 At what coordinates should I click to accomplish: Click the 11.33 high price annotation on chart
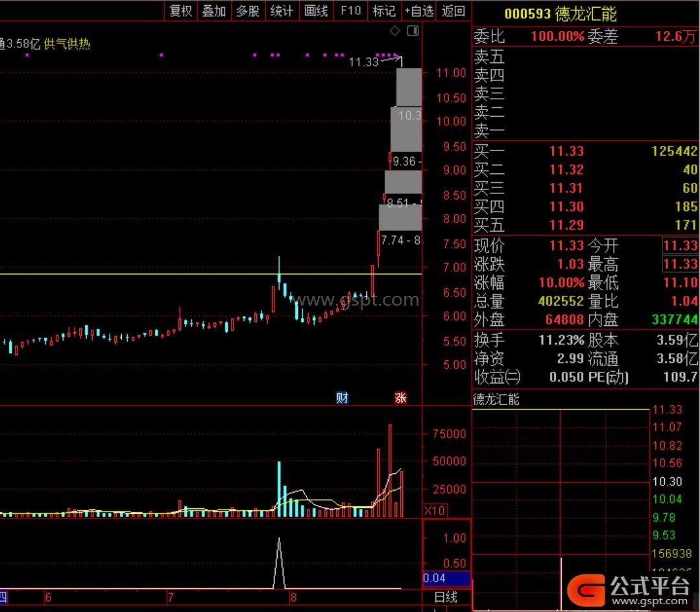coord(363,62)
